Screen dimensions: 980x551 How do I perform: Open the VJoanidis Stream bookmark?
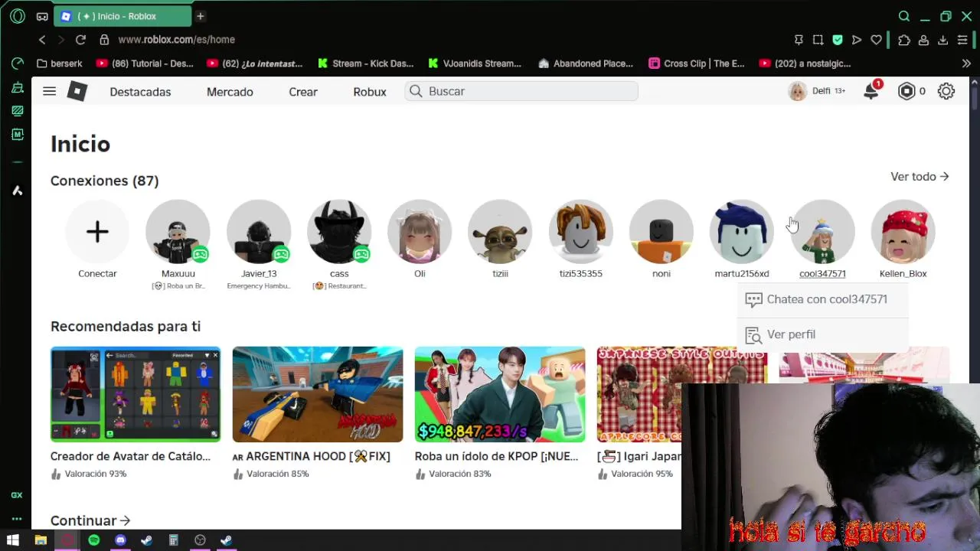[475, 64]
